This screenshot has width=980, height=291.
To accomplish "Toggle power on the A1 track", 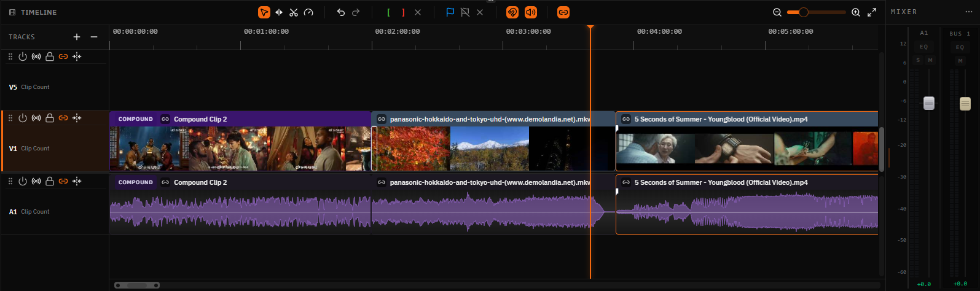I will click(23, 181).
